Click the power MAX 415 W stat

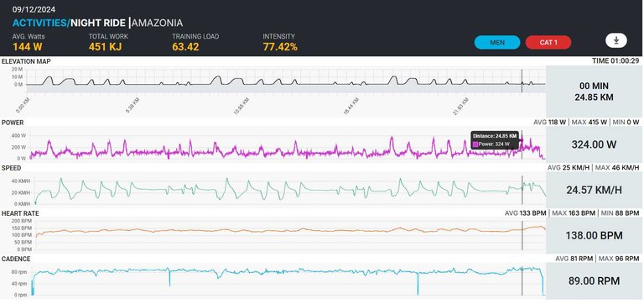(589, 122)
